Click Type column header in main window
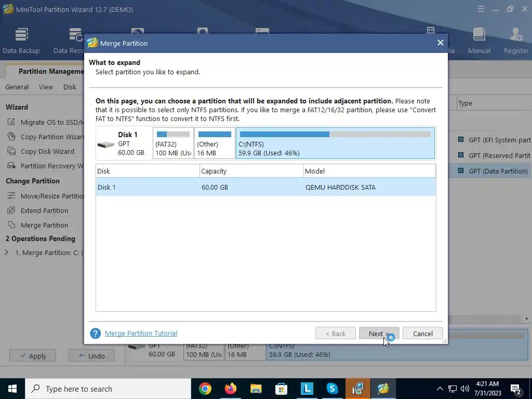 (x=465, y=103)
